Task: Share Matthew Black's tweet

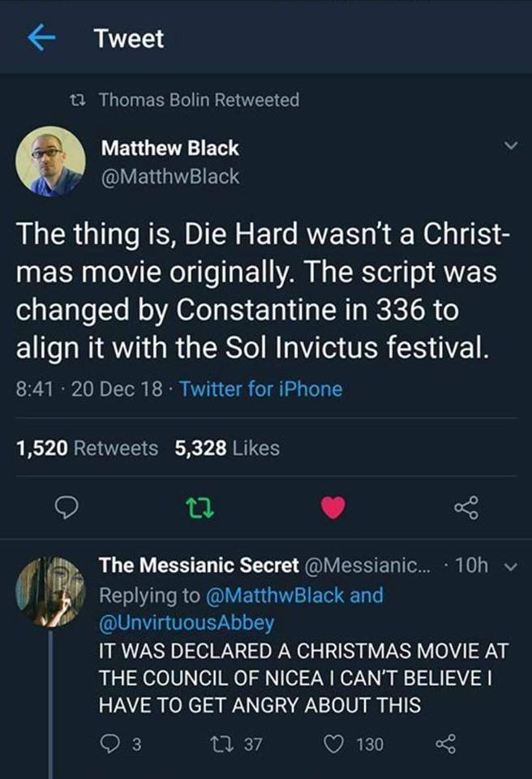Action: [x=466, y=509]
